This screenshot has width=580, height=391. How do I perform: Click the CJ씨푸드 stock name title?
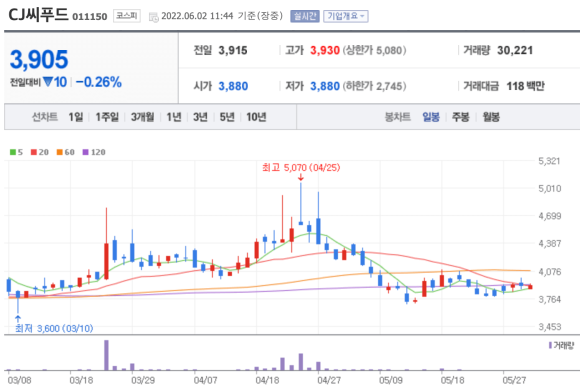[x=38, y=15]
